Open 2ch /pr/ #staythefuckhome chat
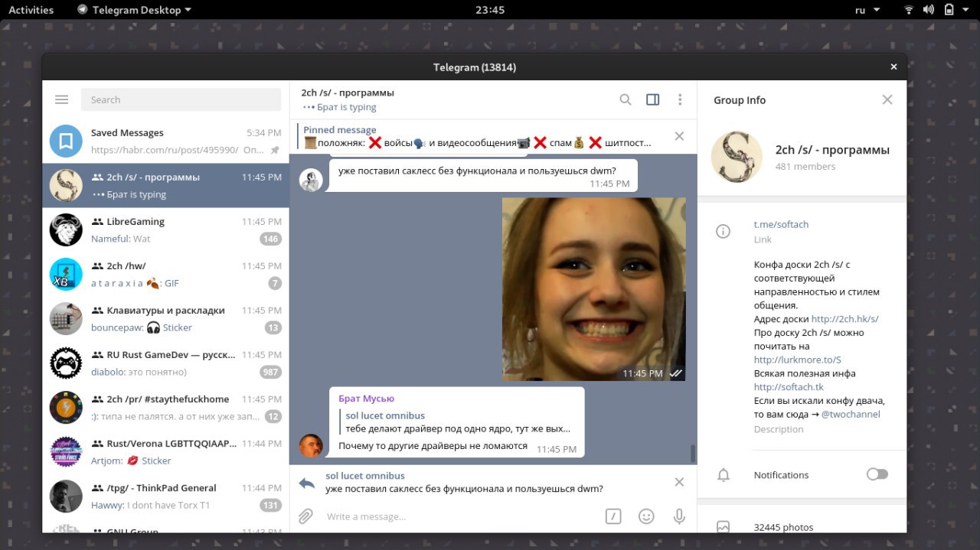This screenshot has height=550, width=980. [x=166, y=408]
